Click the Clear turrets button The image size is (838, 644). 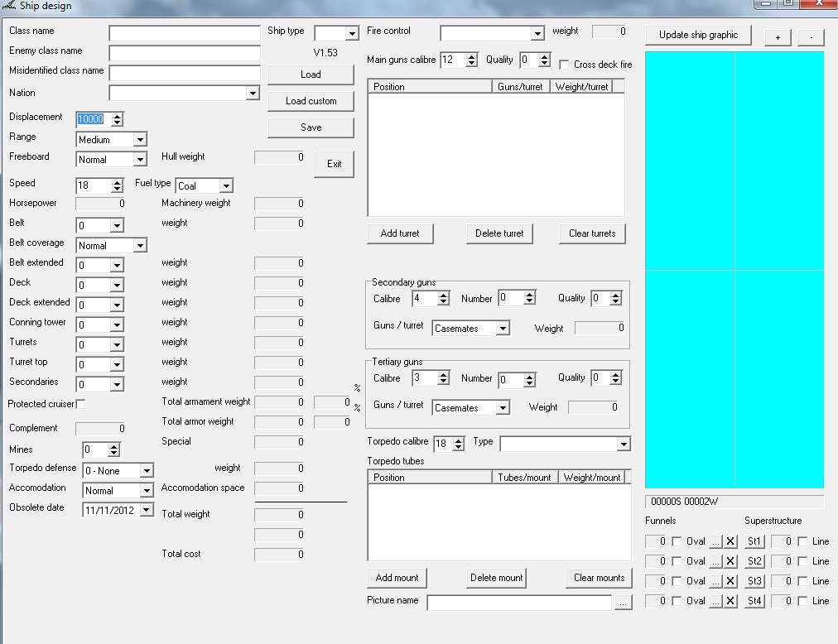click(x=592, y=233)
